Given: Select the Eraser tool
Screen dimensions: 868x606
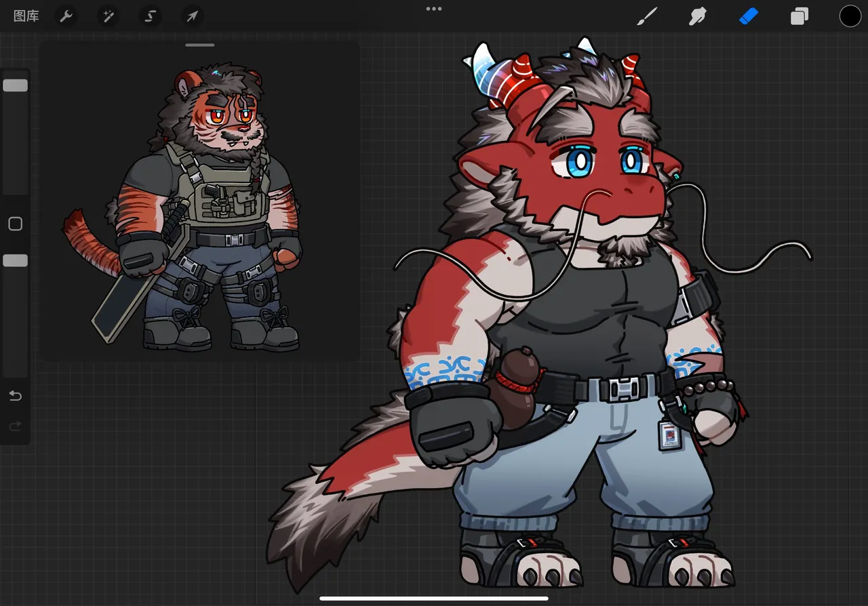Looking at the screenshot, I should (748, 16).
